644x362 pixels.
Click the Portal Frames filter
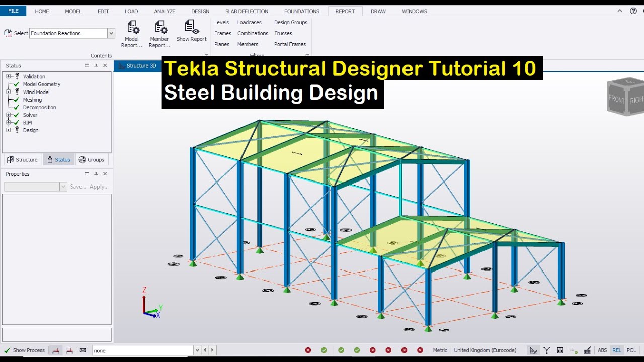point(290,44)
